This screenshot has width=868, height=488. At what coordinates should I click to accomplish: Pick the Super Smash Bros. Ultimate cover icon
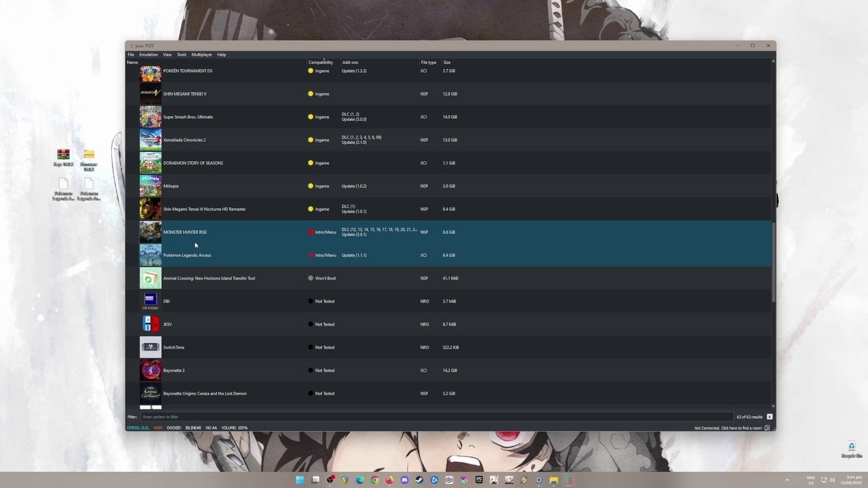(x=151, y=117)
